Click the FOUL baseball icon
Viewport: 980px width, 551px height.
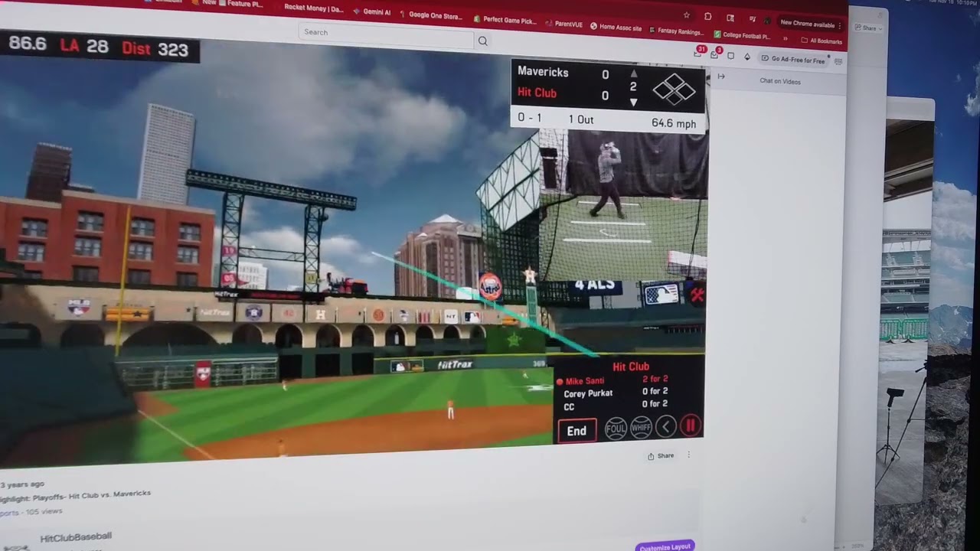tap(616, 429)
